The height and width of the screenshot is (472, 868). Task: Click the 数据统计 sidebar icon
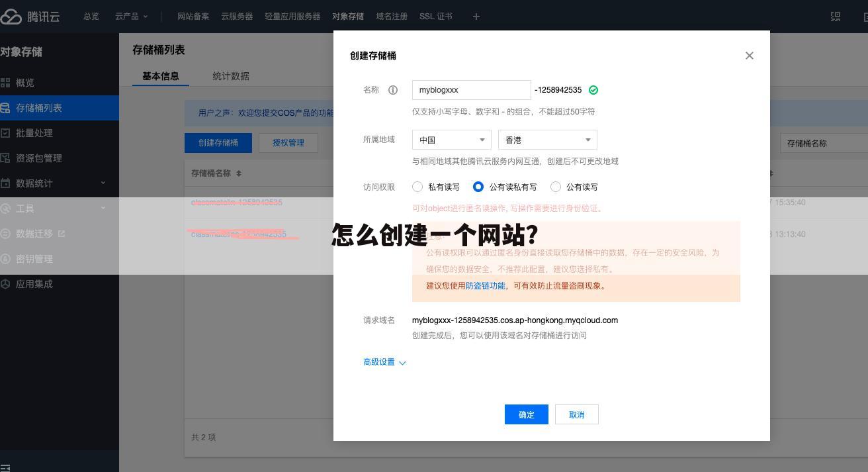coord(5,183)
